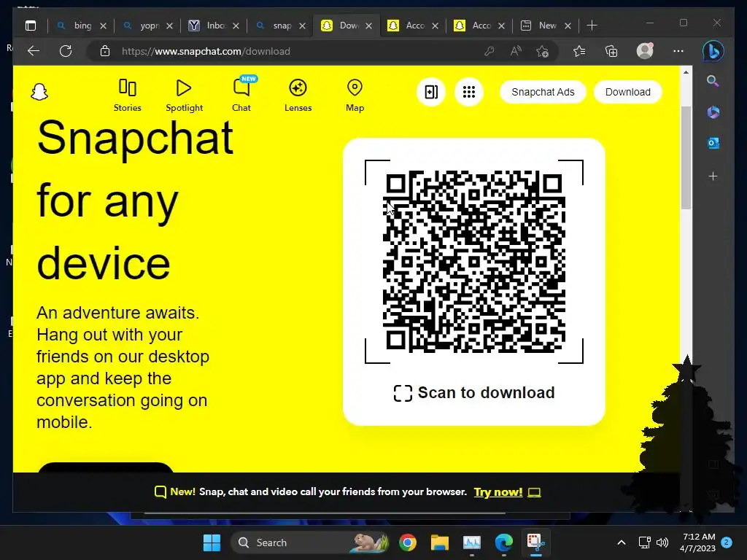
Task: Add app to sidebar with plus
Action: (713, 176)
